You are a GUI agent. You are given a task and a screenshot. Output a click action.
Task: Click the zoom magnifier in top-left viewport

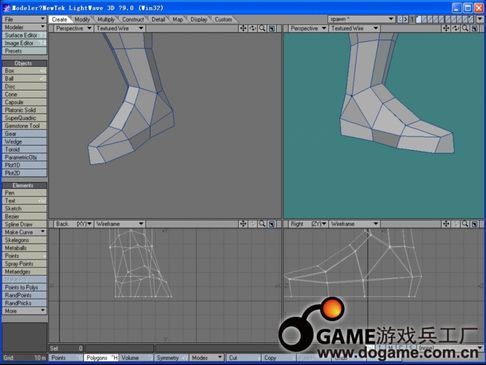tap(262, 28)
